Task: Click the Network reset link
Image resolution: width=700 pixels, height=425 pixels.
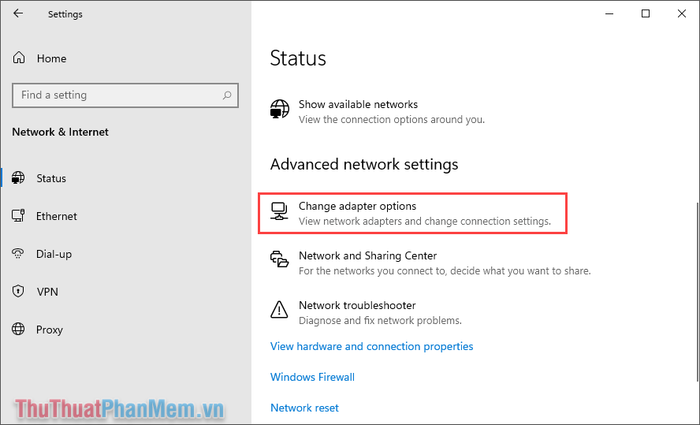Action: pos(304,408)
